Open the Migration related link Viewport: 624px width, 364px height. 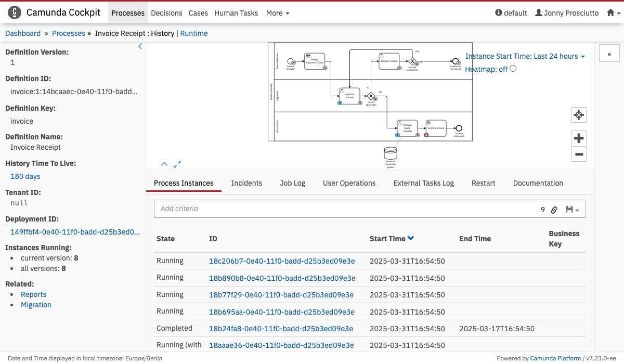tap(36, 305)
